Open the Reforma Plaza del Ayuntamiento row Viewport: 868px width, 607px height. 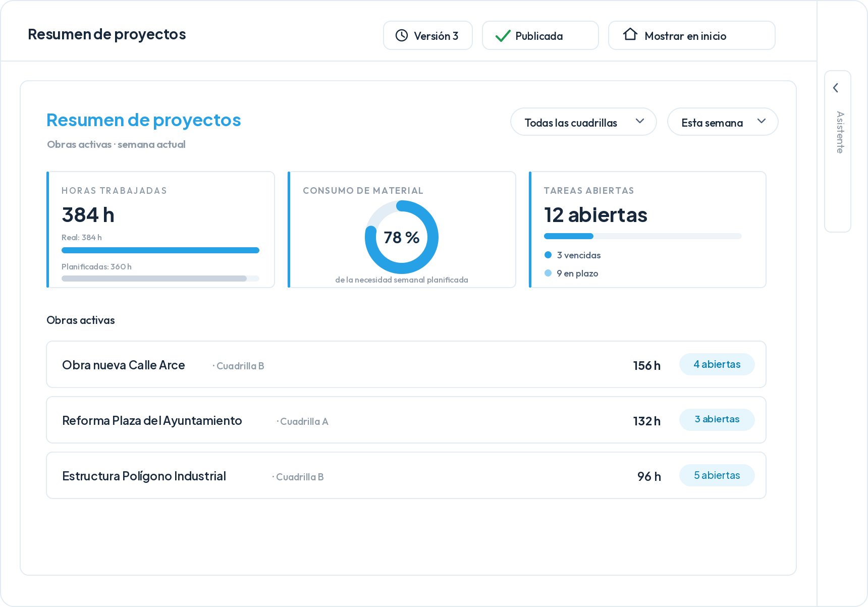click(406, 420)
